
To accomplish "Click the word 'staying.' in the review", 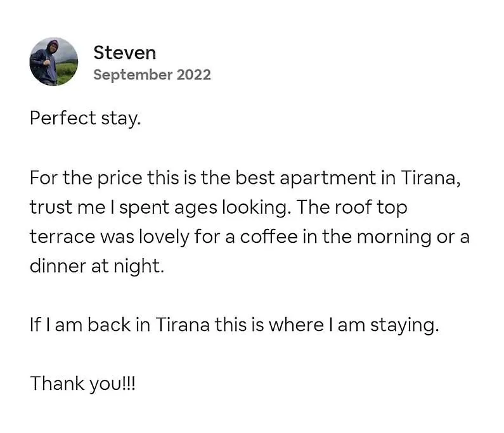I will point(404,325).
